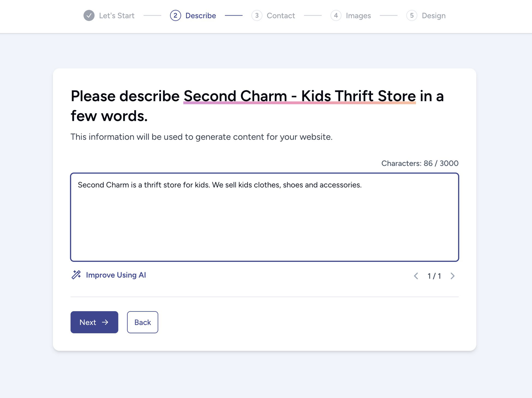This screenshot has height=398, width=532.
Task: Select the Images step label
Action: pos(358,16)
